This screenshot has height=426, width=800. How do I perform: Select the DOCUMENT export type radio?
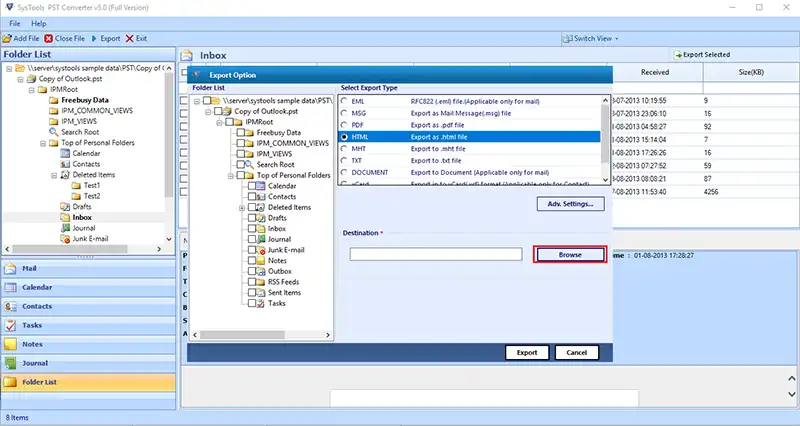344,172
